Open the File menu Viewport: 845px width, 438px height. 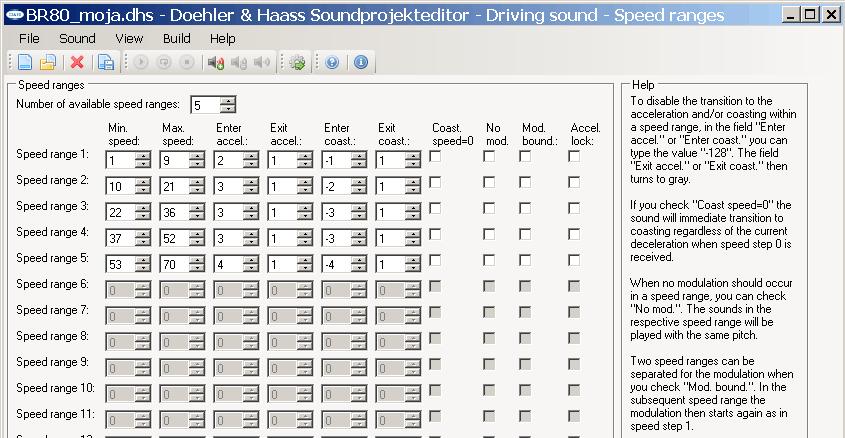pyautogui.click(x=29, y=39)
